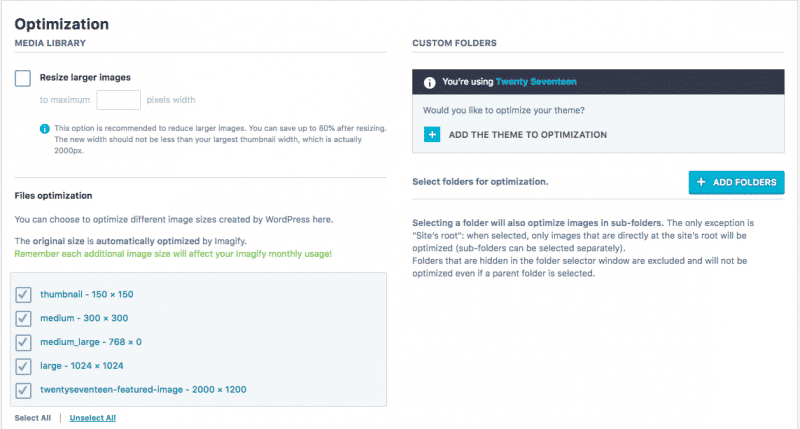Open the Twenty Seventeen theme link
The width and height of the screenshot is (800, 429).
tap(538, 82)
